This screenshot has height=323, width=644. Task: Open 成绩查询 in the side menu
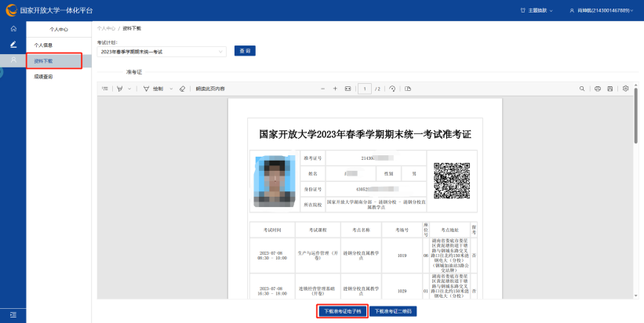[44, 76]
